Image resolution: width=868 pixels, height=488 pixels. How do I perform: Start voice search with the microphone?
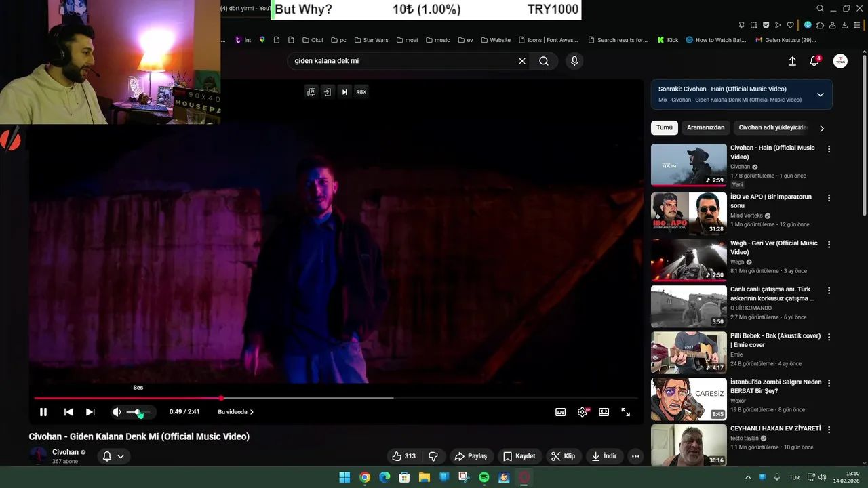click(x=574, y=61)
